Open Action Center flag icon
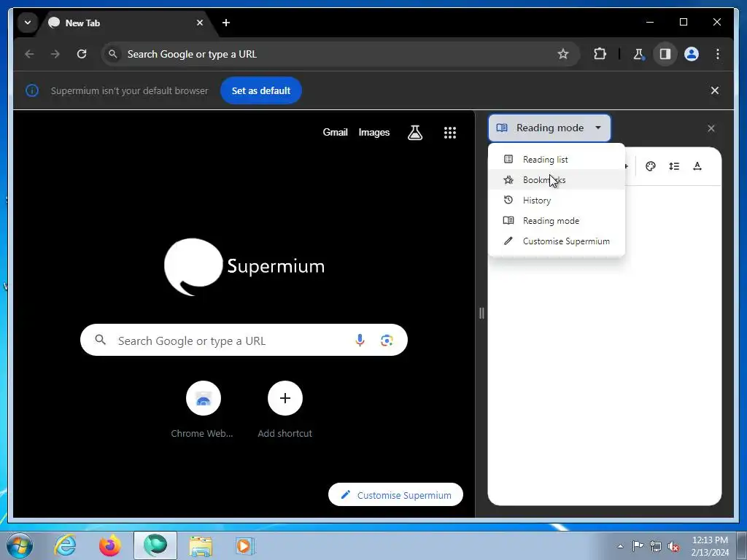This screenshot has height=560, width=747. click(x=638, y=546)
